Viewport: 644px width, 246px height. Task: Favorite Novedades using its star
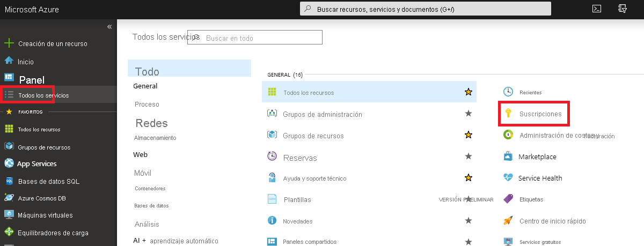[x=469, y=220]
